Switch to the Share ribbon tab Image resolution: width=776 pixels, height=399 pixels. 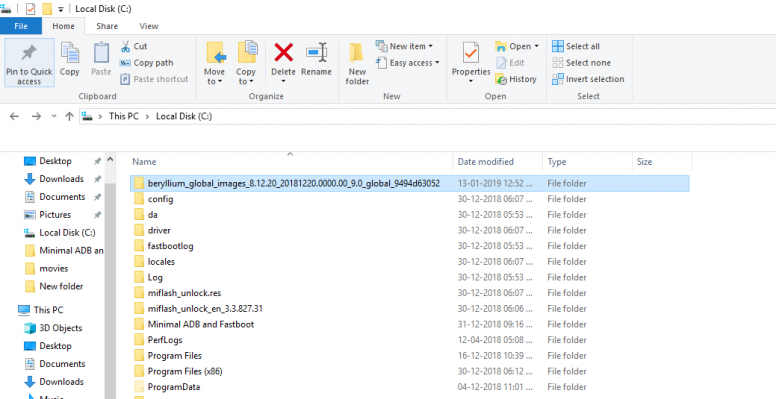[x=107, y=26]
